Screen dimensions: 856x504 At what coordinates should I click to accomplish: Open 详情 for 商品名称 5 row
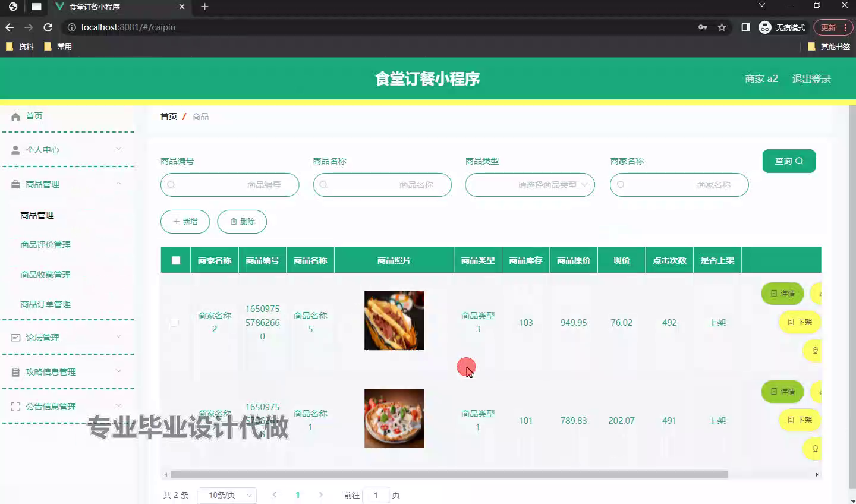point(782,294)
